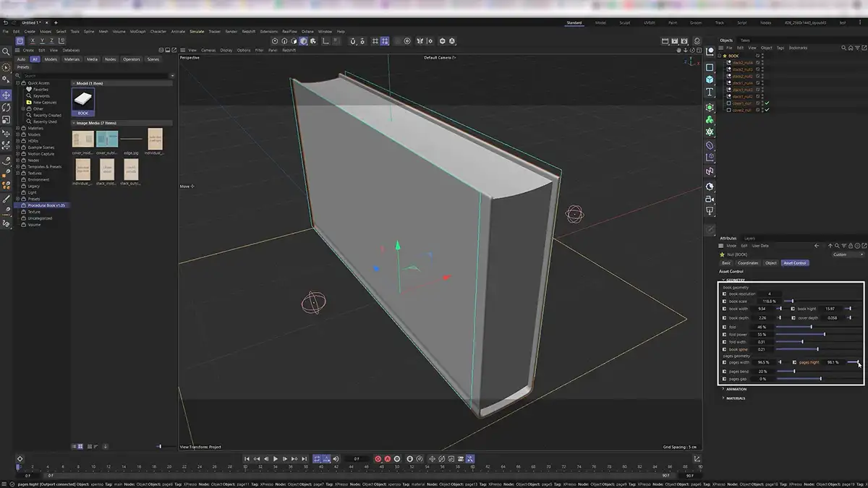Select the Text spline tool icon
The image size is (868, 488).
pos(710,93)
